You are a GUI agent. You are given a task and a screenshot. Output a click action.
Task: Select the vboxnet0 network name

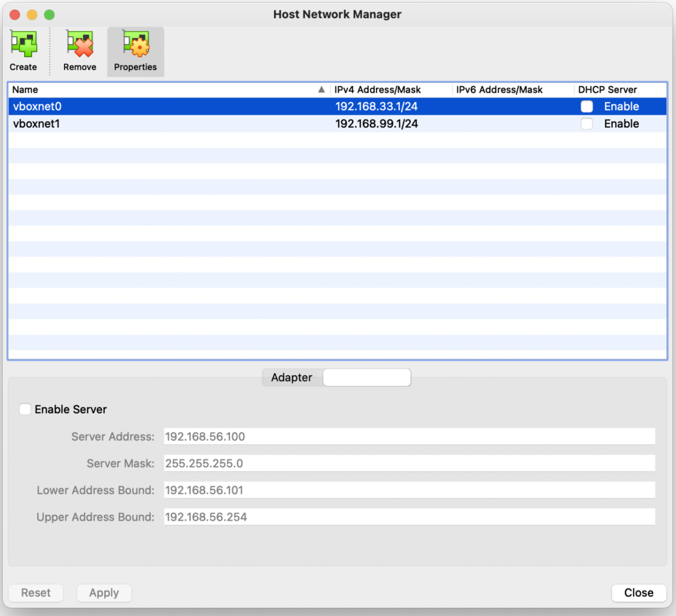pyautogui.click(x=37, y=107)
